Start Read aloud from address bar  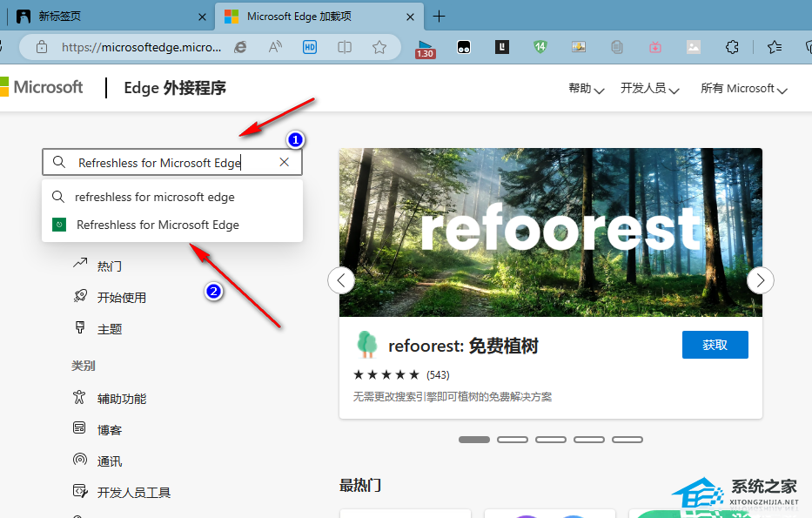pos(275,47)
